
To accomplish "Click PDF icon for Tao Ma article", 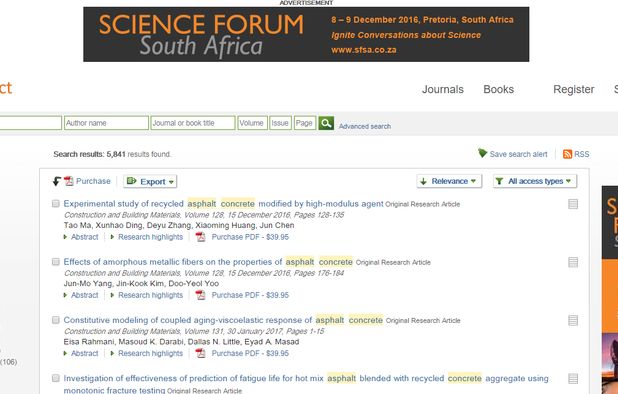I will click(201, 237).
